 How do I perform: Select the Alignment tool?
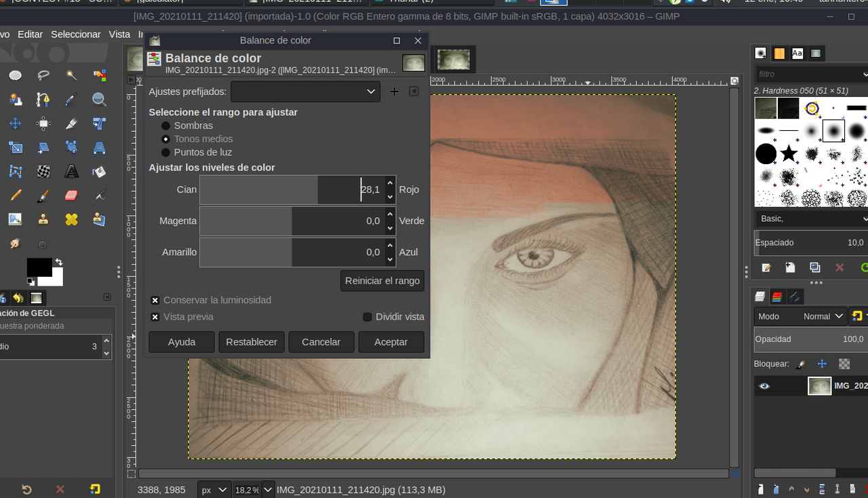pyautogui.click(x=43, y=123)
